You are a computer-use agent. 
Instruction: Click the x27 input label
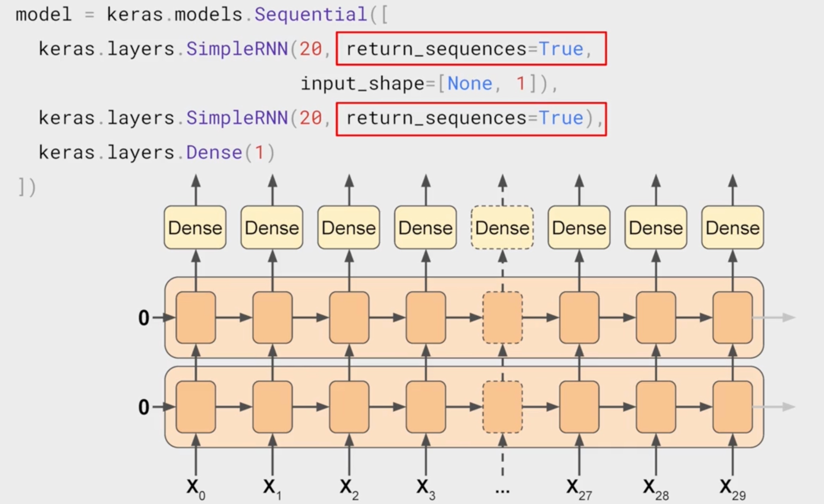coord(579,488)
